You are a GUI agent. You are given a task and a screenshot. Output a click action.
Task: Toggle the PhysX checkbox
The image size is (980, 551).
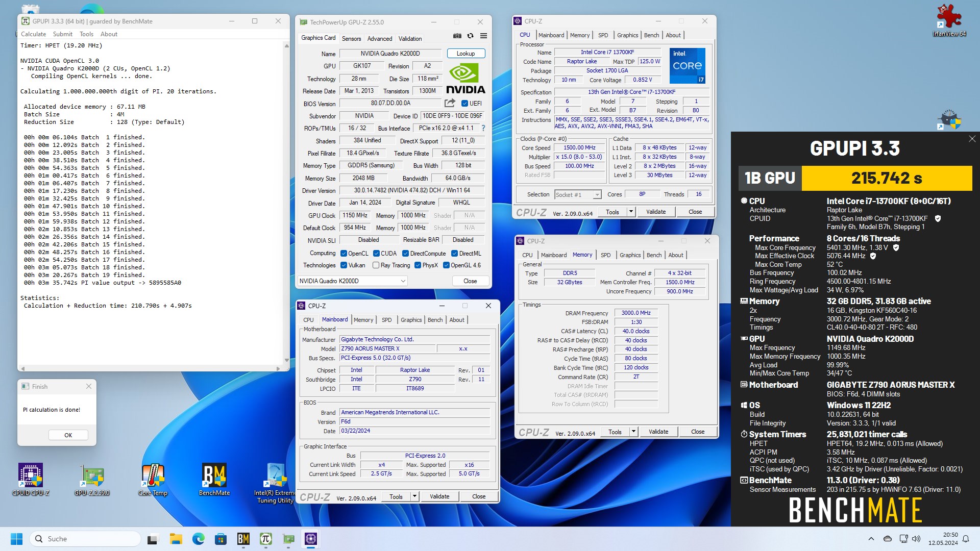(418, 265)
